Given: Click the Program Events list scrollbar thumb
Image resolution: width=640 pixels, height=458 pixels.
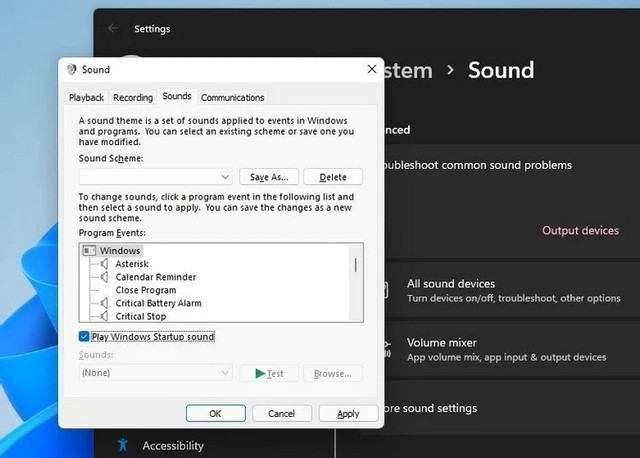Looking at the screenshot, I should pos(356,265).
